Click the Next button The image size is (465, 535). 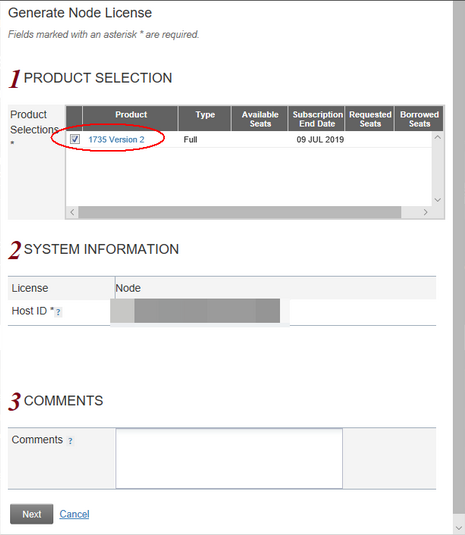point(32,514)
